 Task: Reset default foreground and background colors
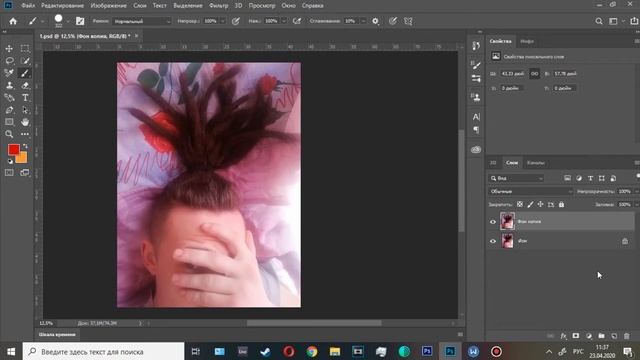10,161
